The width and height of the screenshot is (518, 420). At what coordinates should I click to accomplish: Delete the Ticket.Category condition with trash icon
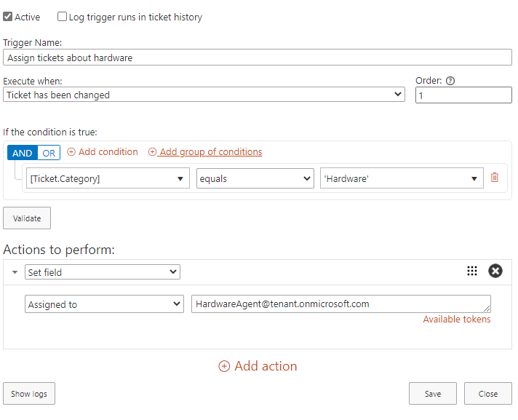494,178
